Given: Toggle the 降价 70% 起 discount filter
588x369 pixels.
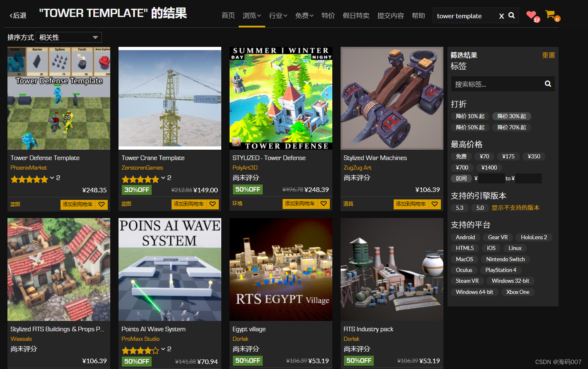Looking at the screenshot, I should (x=512, y=127).
